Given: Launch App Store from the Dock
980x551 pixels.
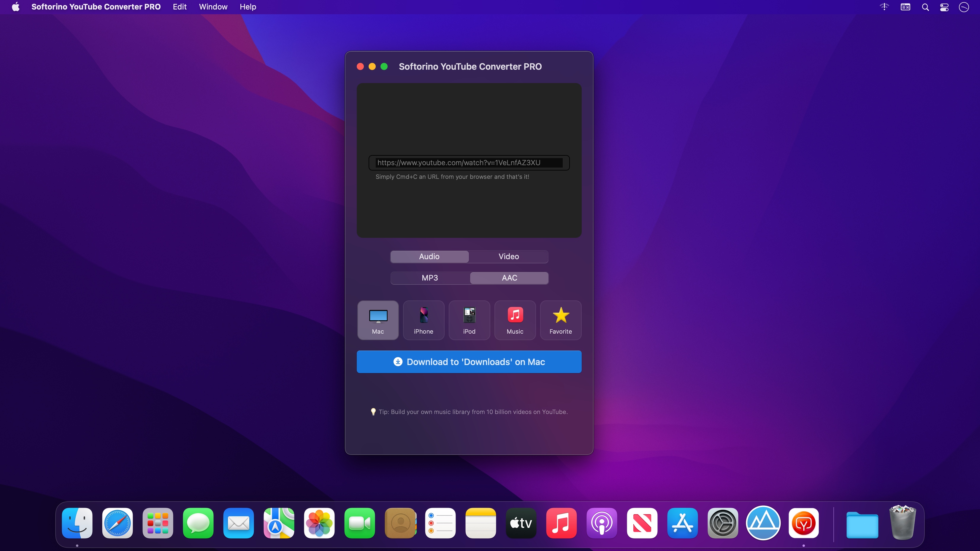Looking at the screenshot, I should 683,523.
